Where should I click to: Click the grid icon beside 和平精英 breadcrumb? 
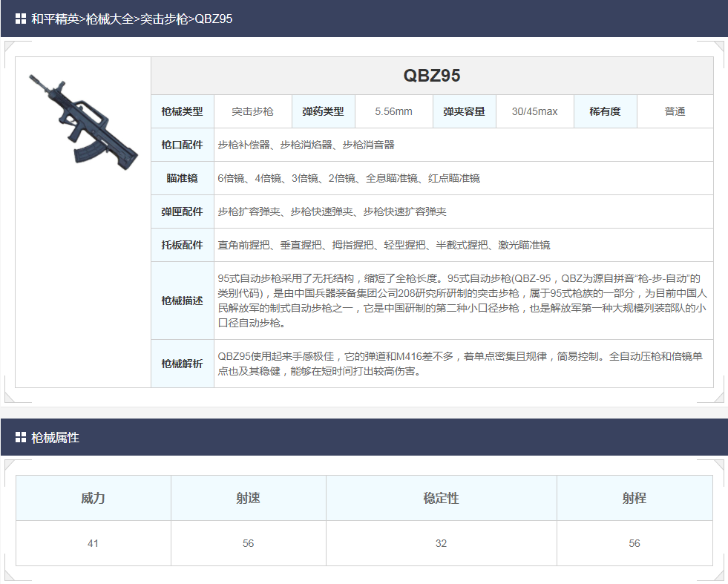(21, 19)
